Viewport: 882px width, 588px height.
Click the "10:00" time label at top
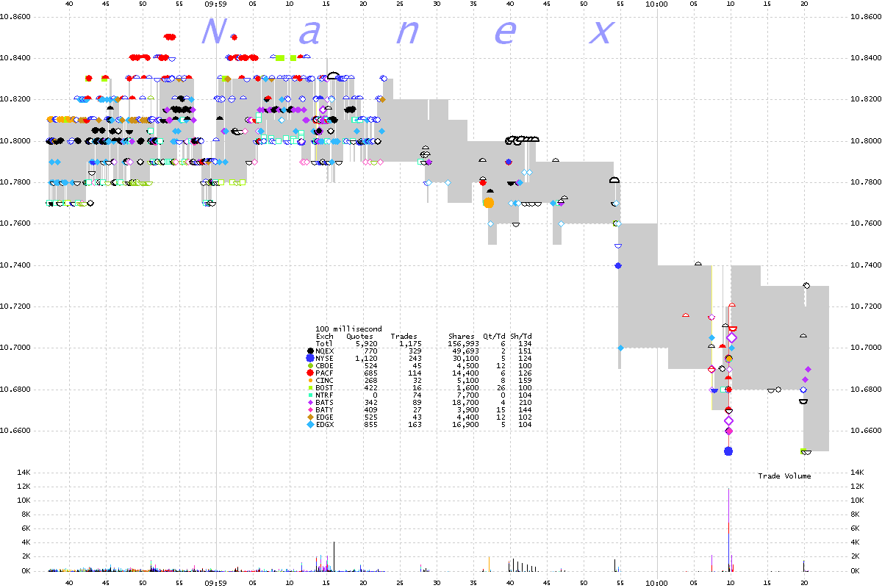click(x=656, y=4)
